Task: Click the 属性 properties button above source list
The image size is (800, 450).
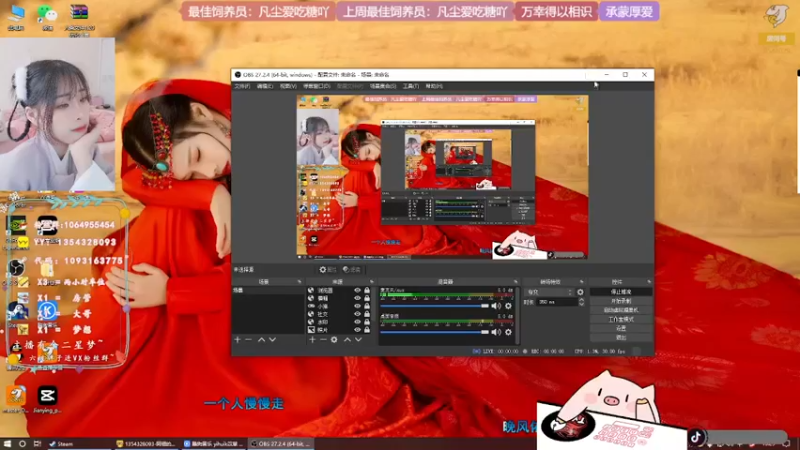Action: (x=328, y=269)
